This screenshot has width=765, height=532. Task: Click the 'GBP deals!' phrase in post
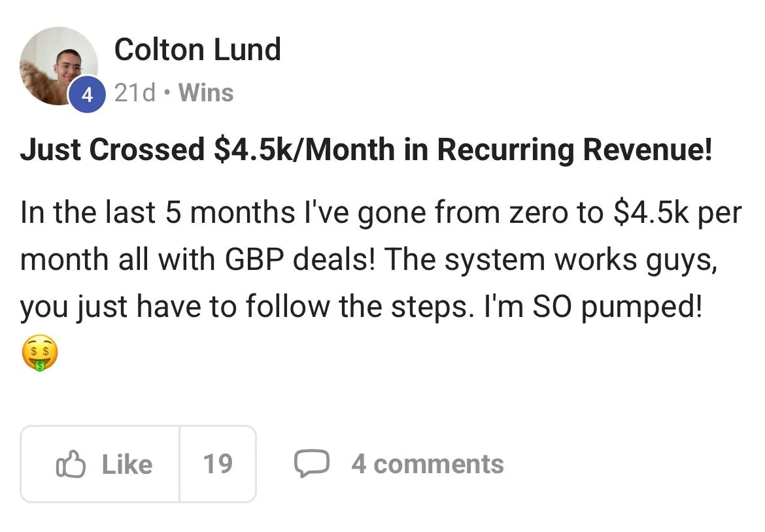click(x=300, y=259)
